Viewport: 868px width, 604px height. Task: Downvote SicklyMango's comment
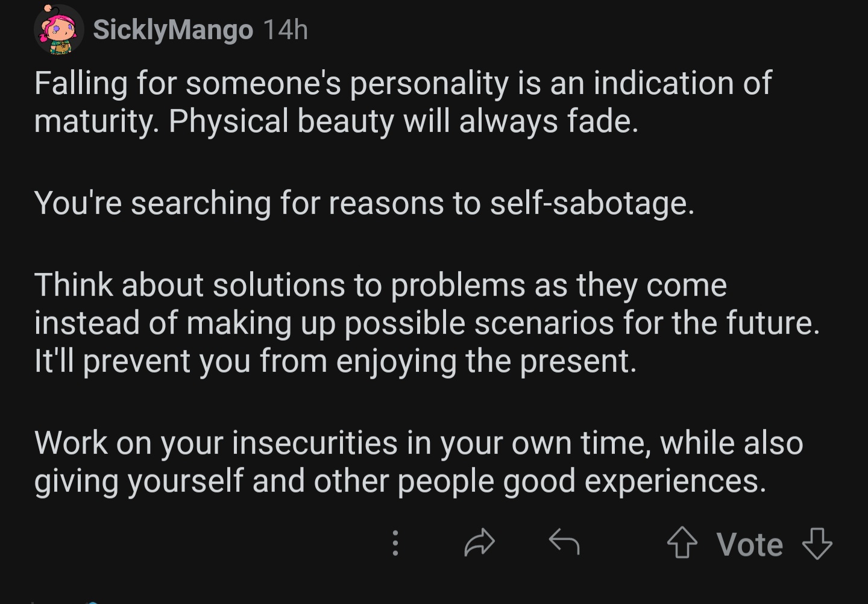point(817,543)
